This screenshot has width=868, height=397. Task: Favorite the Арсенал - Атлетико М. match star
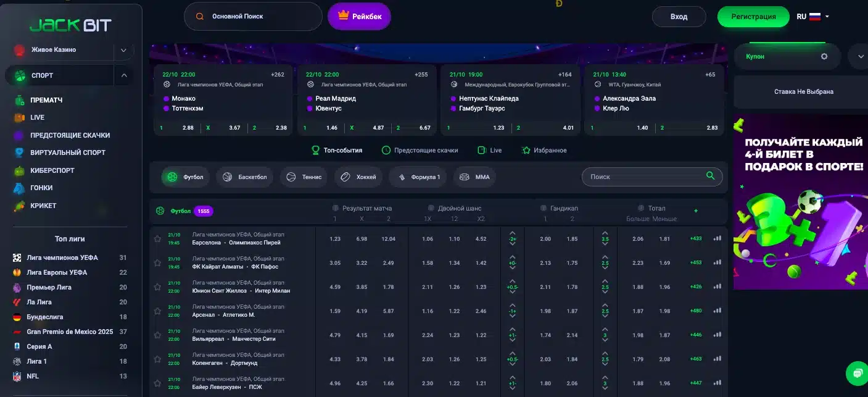157,311
